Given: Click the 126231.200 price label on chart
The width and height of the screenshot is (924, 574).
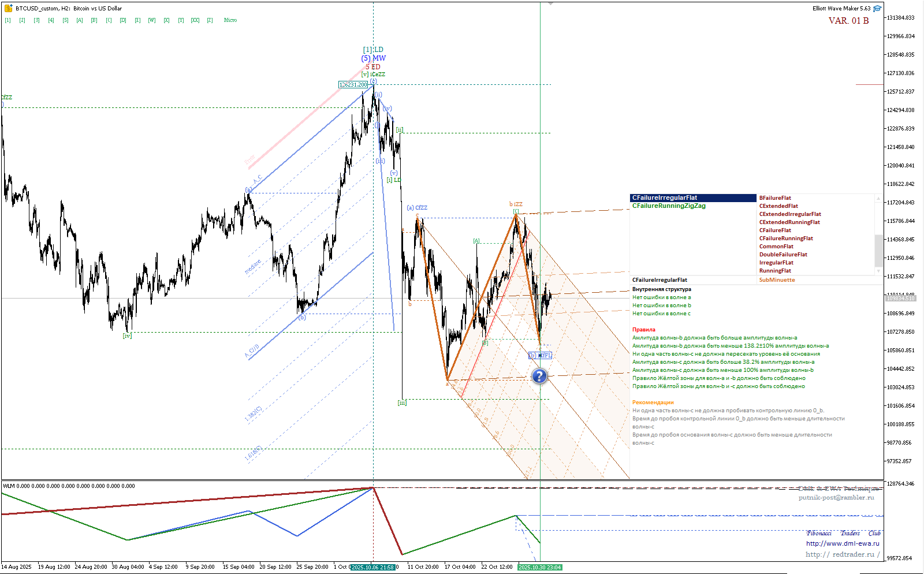Looking at the screenshot, I should click(x=353, y=85).
